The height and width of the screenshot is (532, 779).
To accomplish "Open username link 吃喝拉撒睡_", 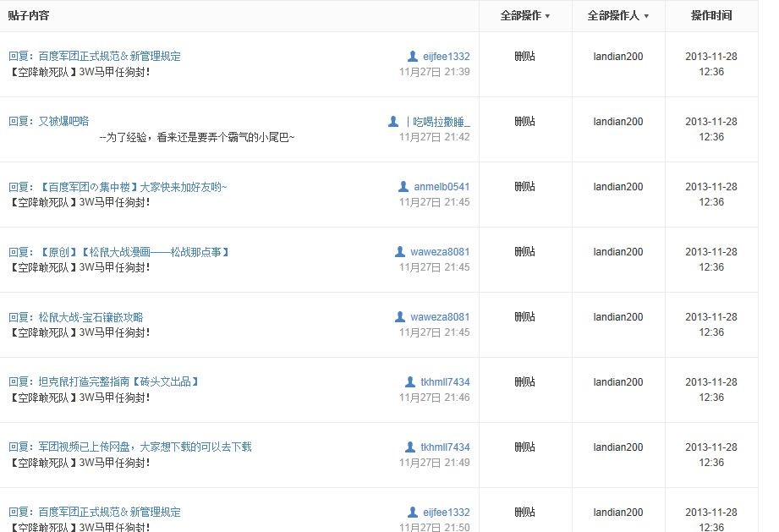I will point(438,122).
